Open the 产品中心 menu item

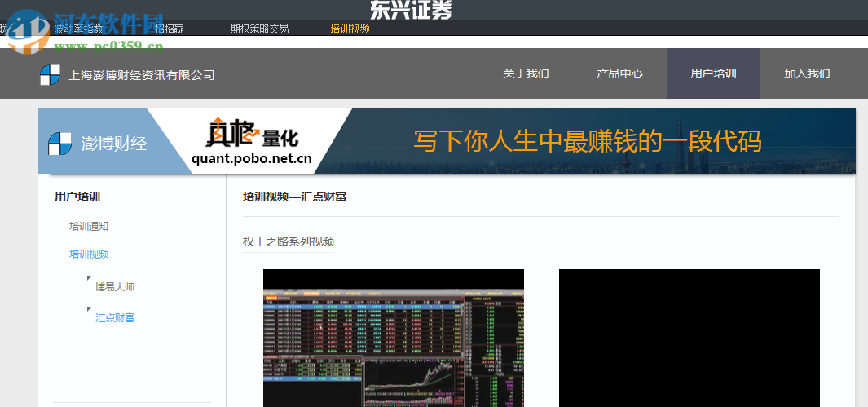pyautogui.click(x=619, y=73)
